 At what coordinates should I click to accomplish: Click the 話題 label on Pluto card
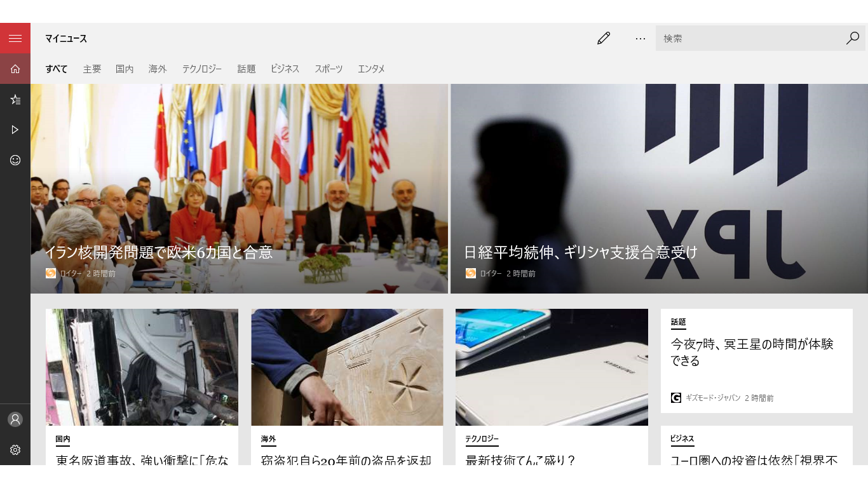(x=679, y=322)
